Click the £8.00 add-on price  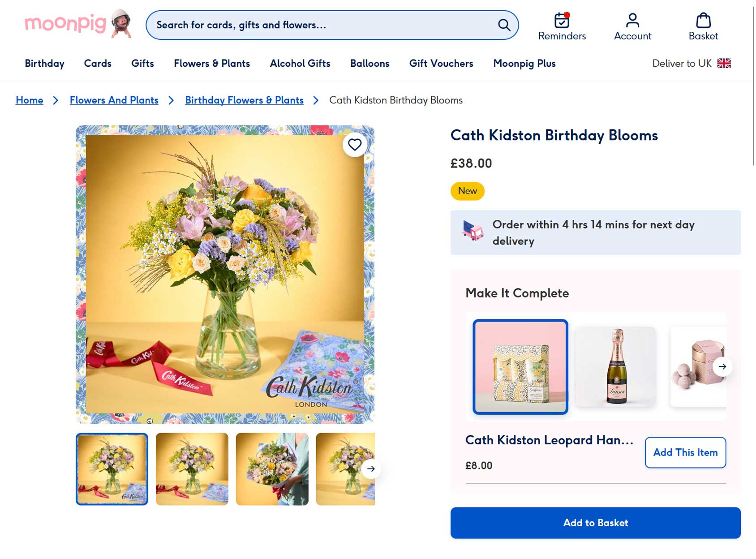point(479,465)
